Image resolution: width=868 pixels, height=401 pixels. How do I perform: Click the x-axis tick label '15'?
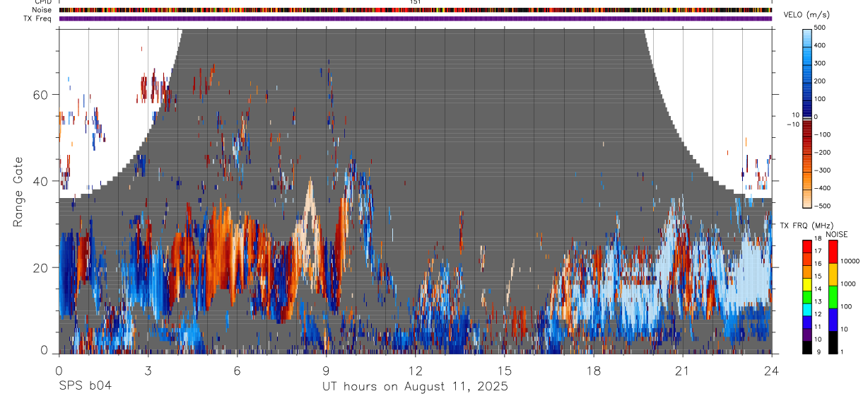[504, 370]
